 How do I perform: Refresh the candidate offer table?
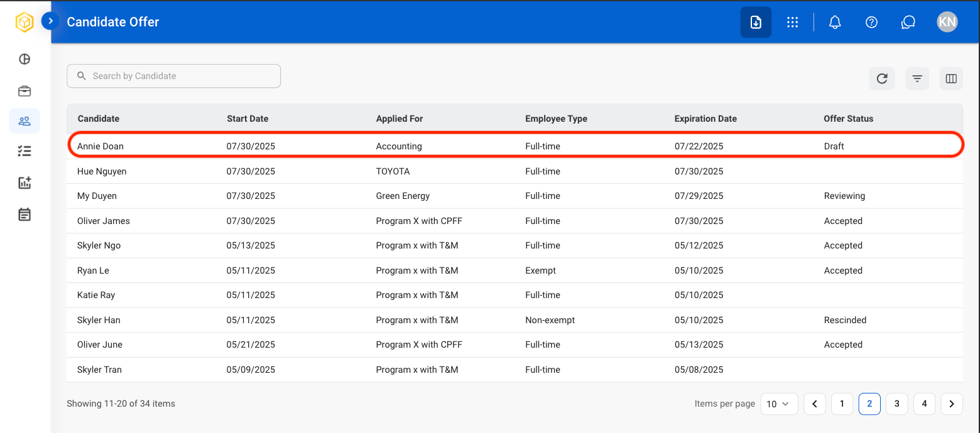pos(882,78)
